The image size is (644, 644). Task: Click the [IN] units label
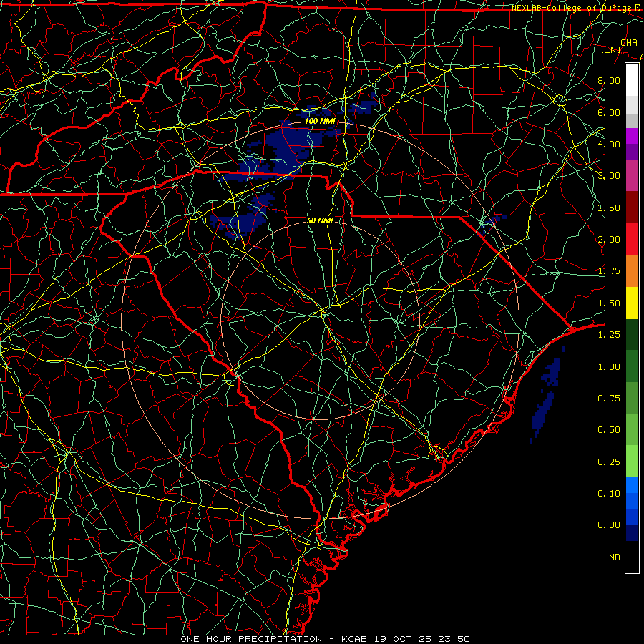click(611, 49)
